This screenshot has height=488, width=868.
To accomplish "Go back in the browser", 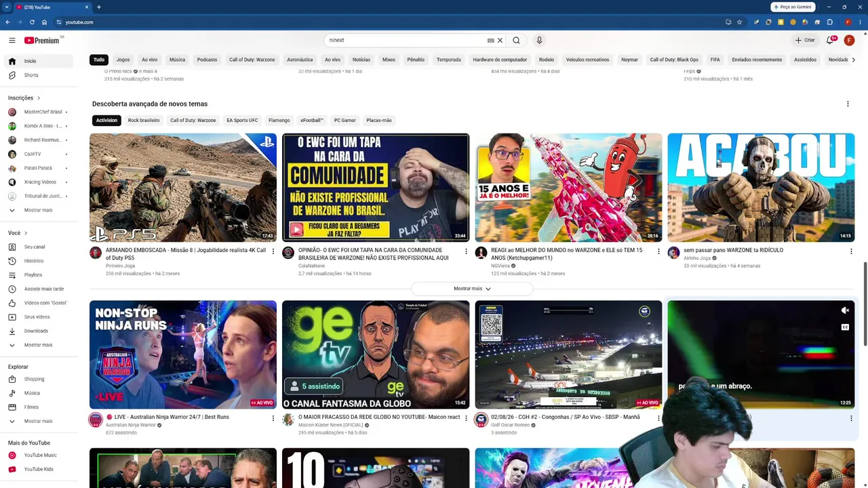I will click(x=7, y=22).
